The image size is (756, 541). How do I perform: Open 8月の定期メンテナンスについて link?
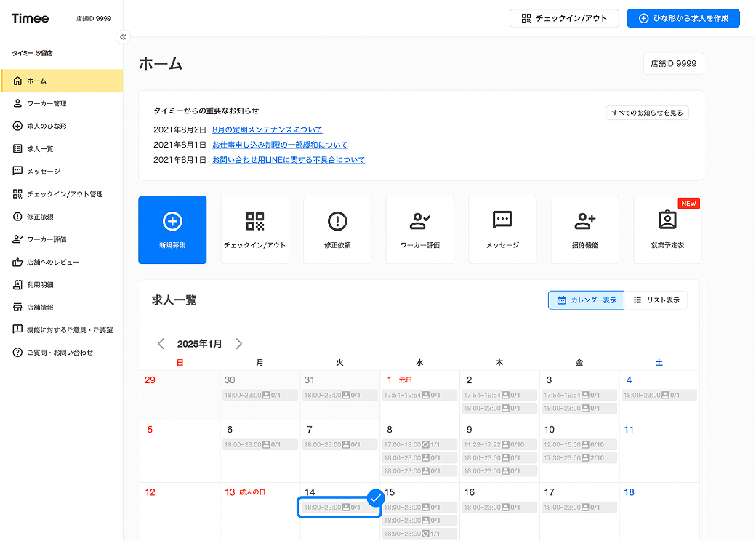[x=267, y=129]
